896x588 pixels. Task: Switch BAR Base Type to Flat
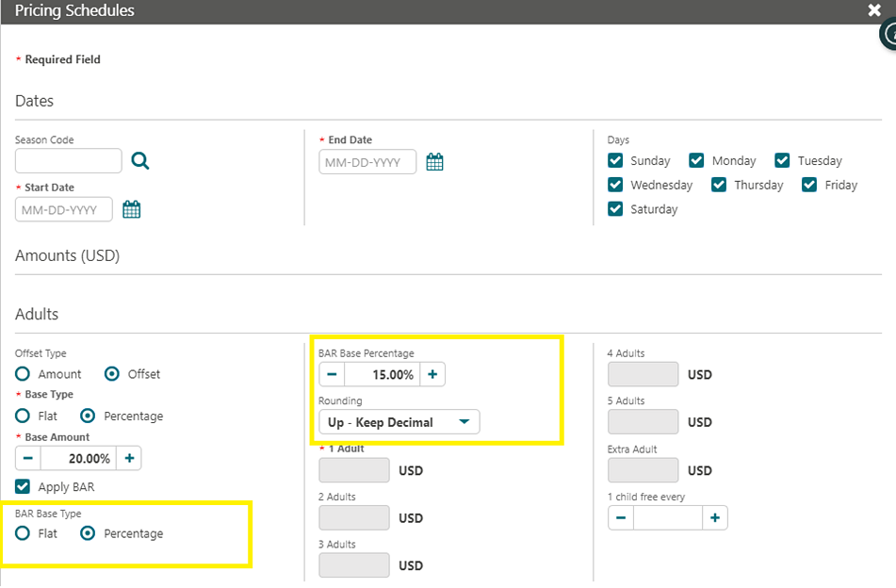[22, 533]
